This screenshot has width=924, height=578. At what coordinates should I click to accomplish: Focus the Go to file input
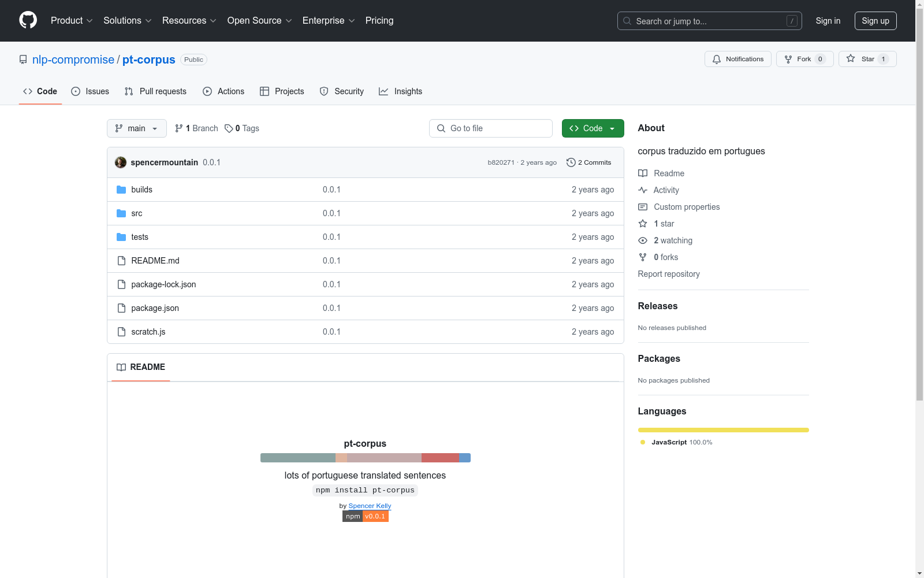pos(491,128)
